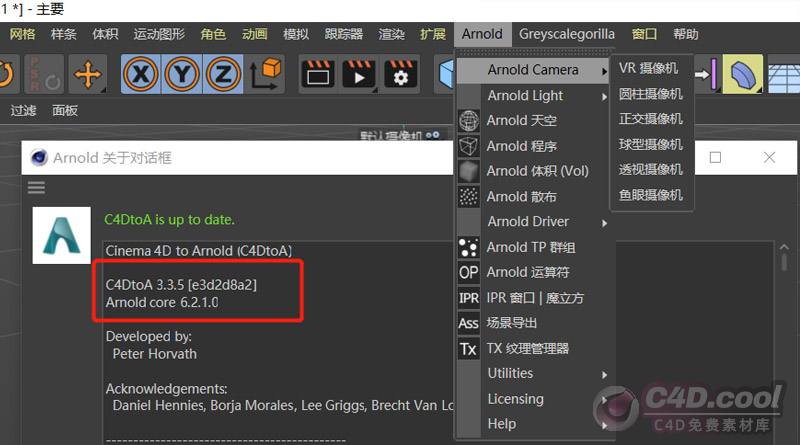Choose Arnold 散布 menu entry

521,196
